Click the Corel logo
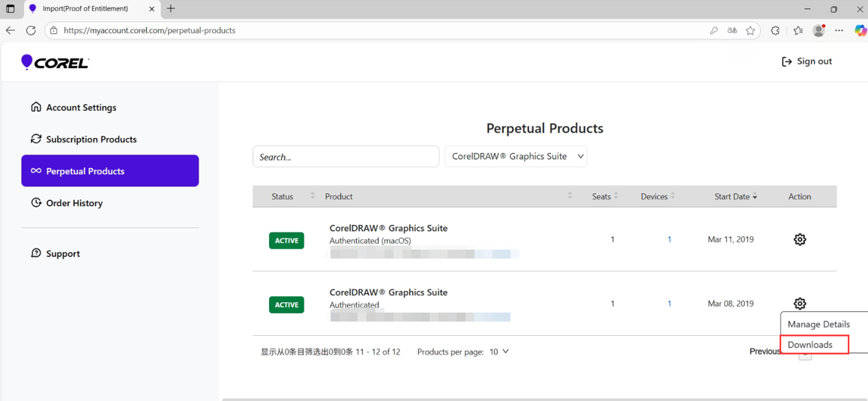The image size is (868, 401). (55, 62)
